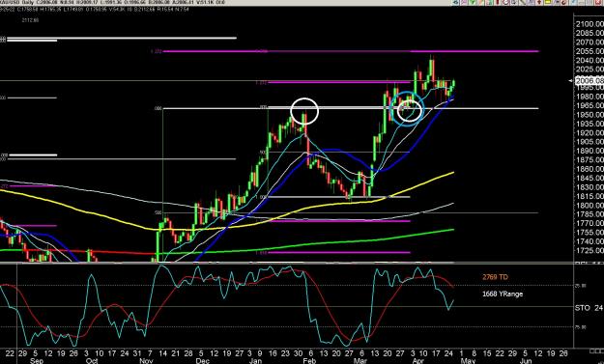Click the 1920.00 price axis label
The width and height of the screenshot is (604, 364).
click(x=590, y=132)
